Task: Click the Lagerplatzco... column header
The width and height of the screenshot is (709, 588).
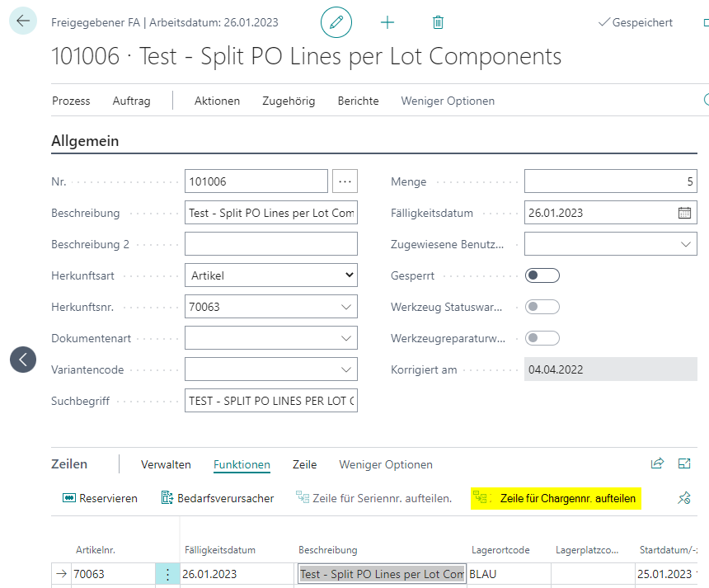Action: point(587,550)
